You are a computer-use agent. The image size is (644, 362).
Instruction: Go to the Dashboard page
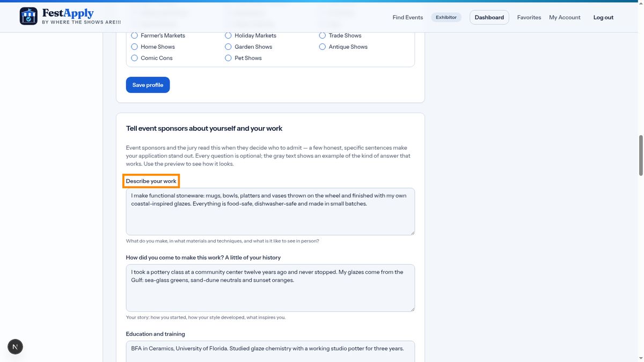point(489,17)
